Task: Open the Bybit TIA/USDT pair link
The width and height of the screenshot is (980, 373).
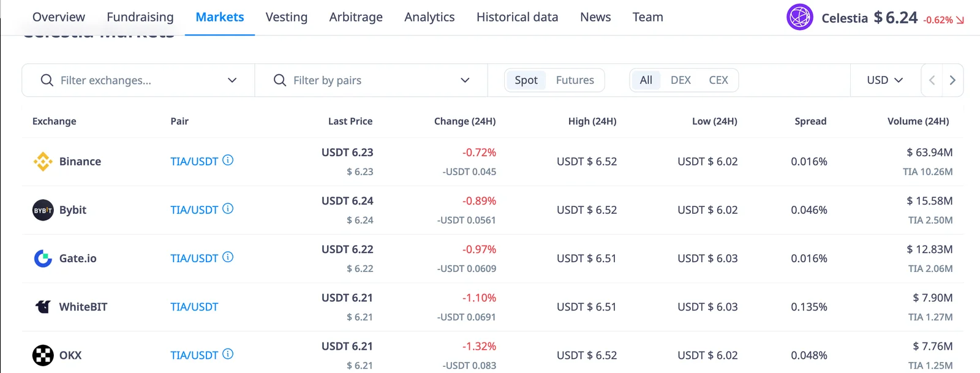Action: (x=194, y=210)
